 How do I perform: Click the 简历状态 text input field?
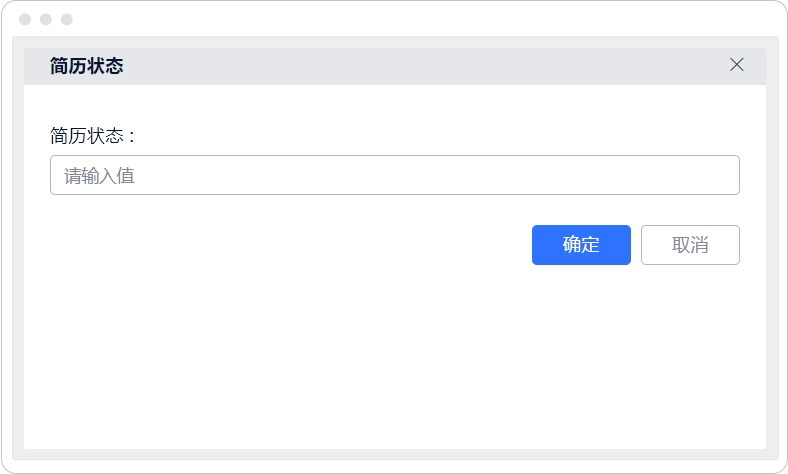pyautogui.click(x=394, y=175)
